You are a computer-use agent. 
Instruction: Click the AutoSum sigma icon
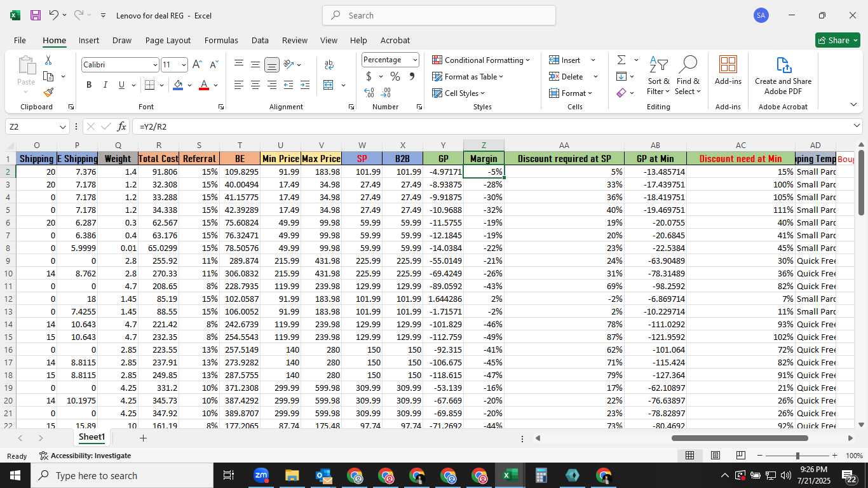pos(621,60)
